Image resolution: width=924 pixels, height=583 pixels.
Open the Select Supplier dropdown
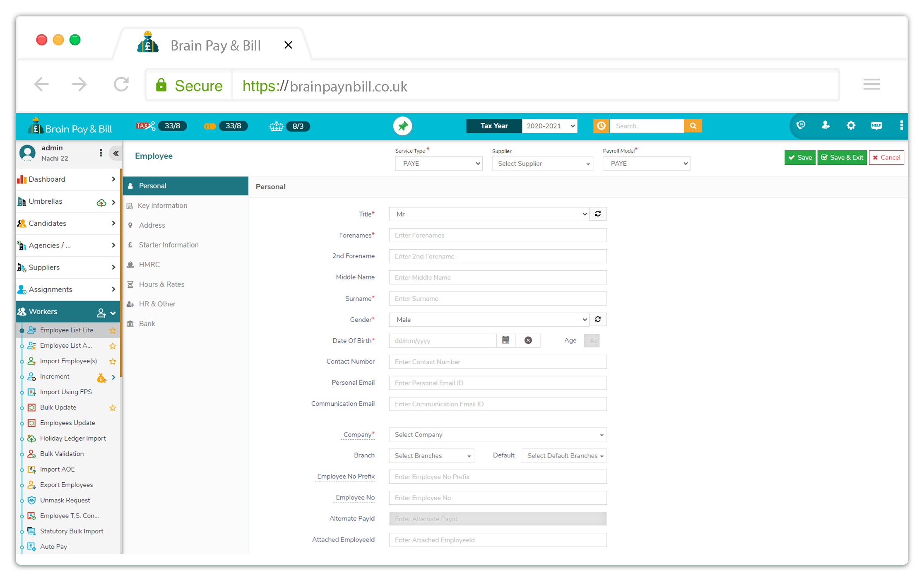click(x=542, y=164)
